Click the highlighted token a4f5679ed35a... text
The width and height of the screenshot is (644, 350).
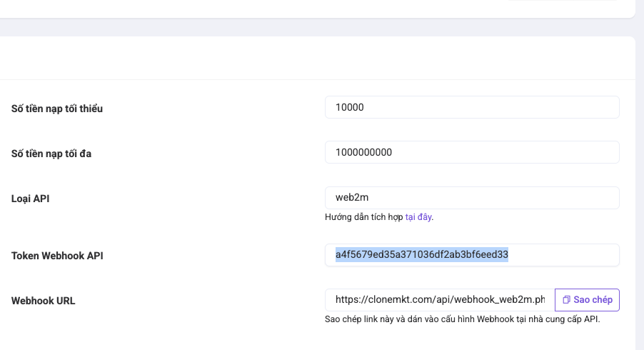coord(421,254)
